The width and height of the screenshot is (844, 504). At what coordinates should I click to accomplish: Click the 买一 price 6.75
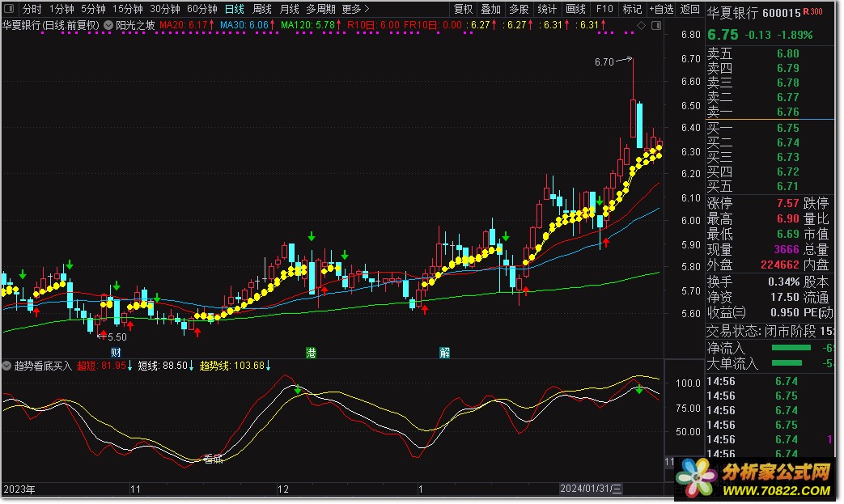tap(787, 128)
